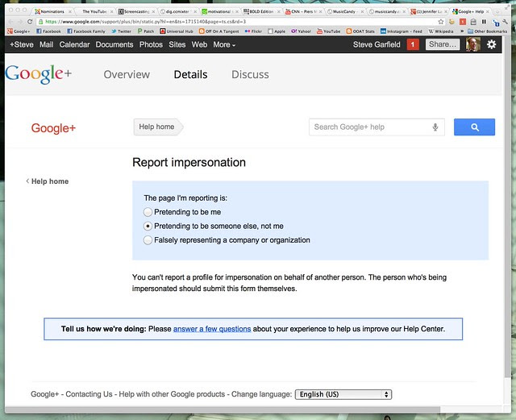Screen dimensions: 516x420
Task: Click the microphone voice search icon
Action: 435,127
